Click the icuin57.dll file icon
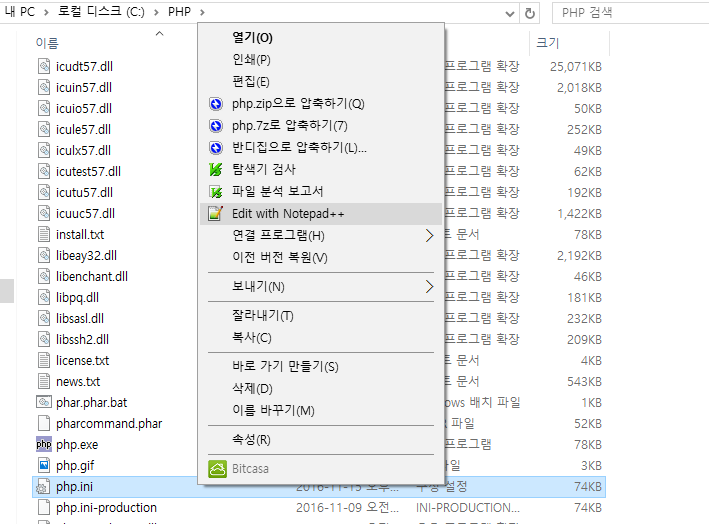 (x=44, y=87)
